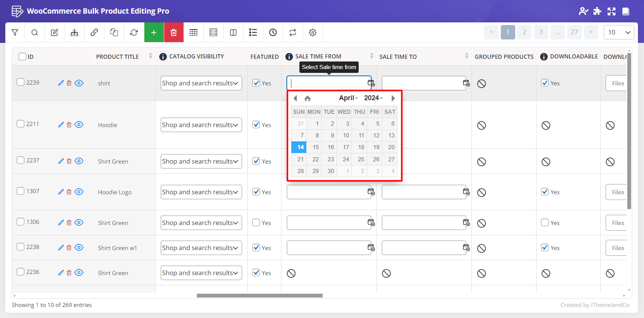Viewport: 644px width, 318px height.
Task: Open the settings gear icon
Action: 313,33
